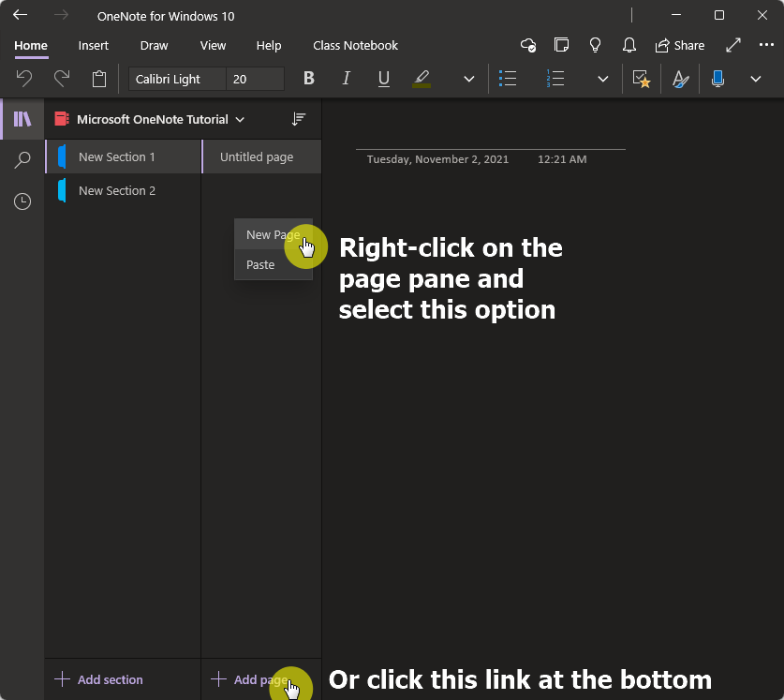The height and width of the screenshot is (700, 784).
Task: Choose New Page from context menu
Action: click(x=273, y=234)
